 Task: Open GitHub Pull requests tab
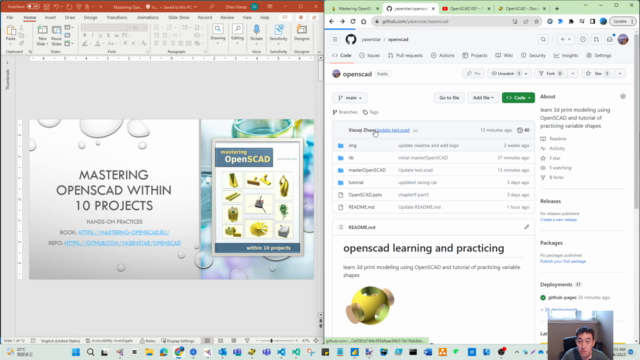tap(405, 56)
